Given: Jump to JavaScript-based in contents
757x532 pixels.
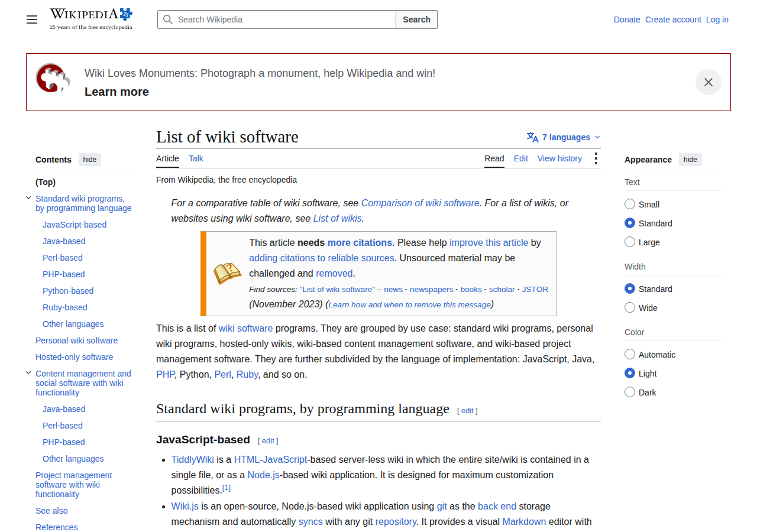Looking at the screenshot, I should tap(75, 225).
